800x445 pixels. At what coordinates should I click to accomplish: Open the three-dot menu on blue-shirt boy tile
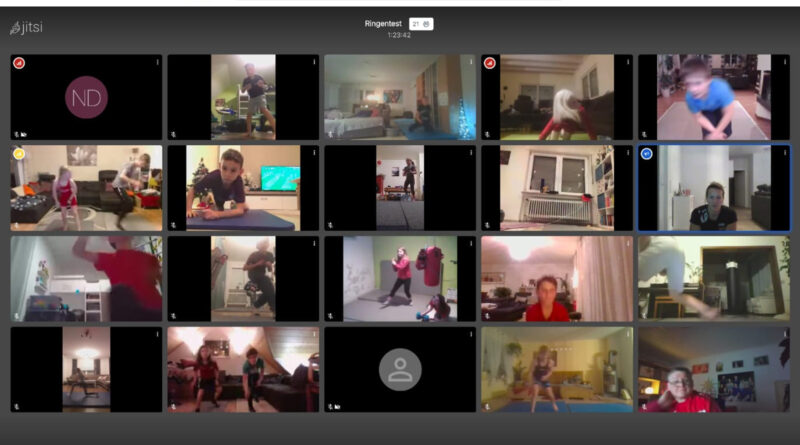click(785, 62)
